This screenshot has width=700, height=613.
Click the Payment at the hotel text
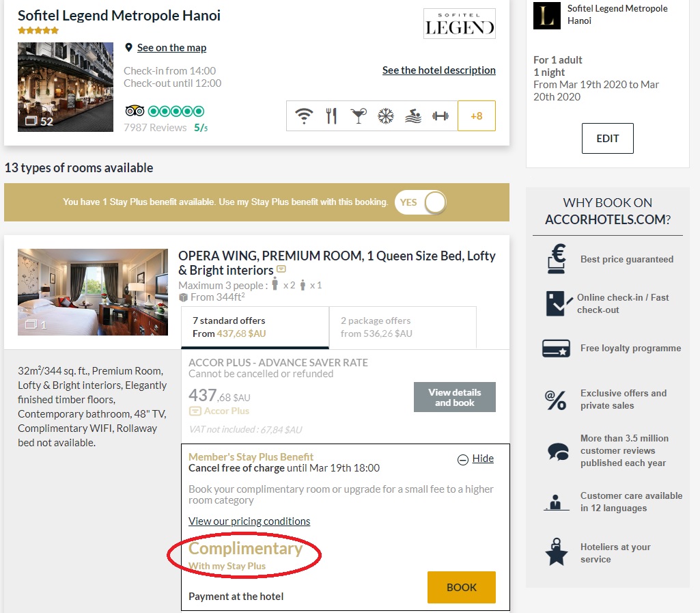click(x=236, y=597)
